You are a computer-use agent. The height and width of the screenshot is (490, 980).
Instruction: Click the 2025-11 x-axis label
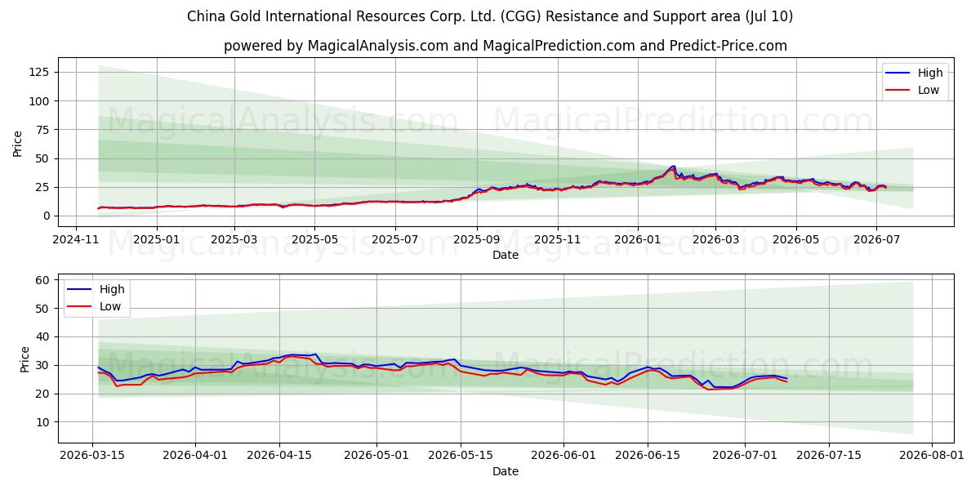[558, 239]
